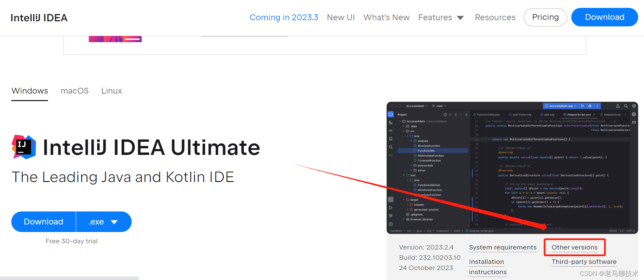Screen dimensions: 644x280
Task: Switch to the Linux tab
Action: coord(112,91)
